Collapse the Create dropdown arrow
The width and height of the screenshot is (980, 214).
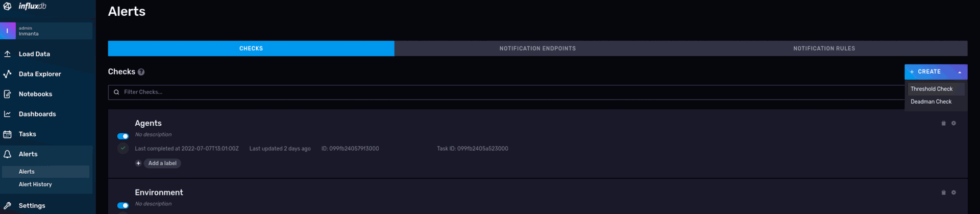pos(960,72)
